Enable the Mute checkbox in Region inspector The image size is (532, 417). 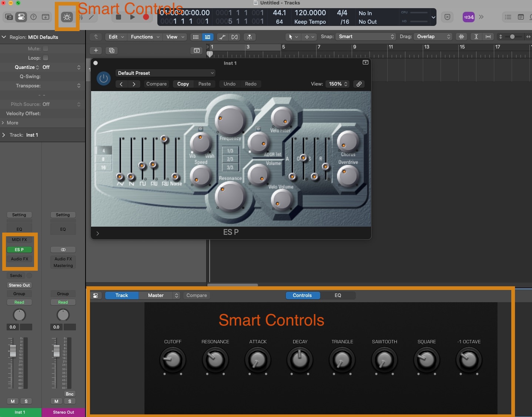coord(46,49)
